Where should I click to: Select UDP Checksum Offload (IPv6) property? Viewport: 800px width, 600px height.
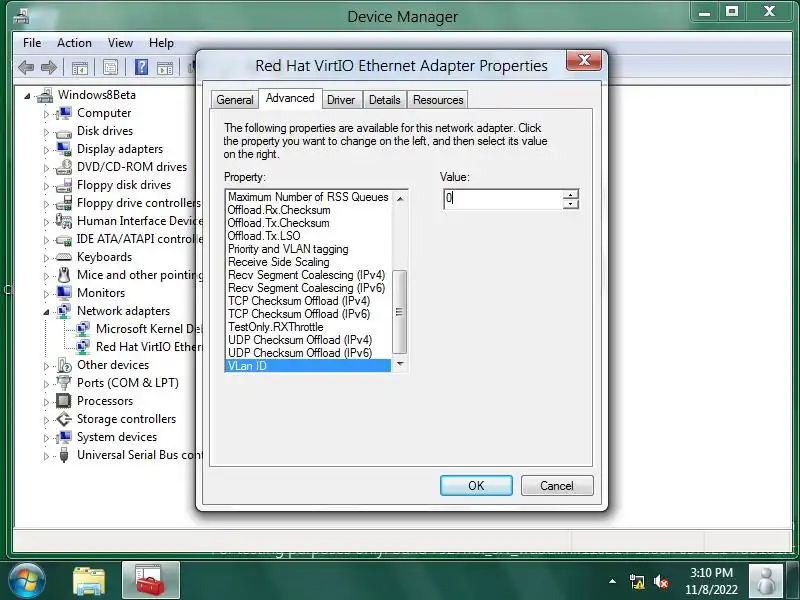(x=308, y=353)
